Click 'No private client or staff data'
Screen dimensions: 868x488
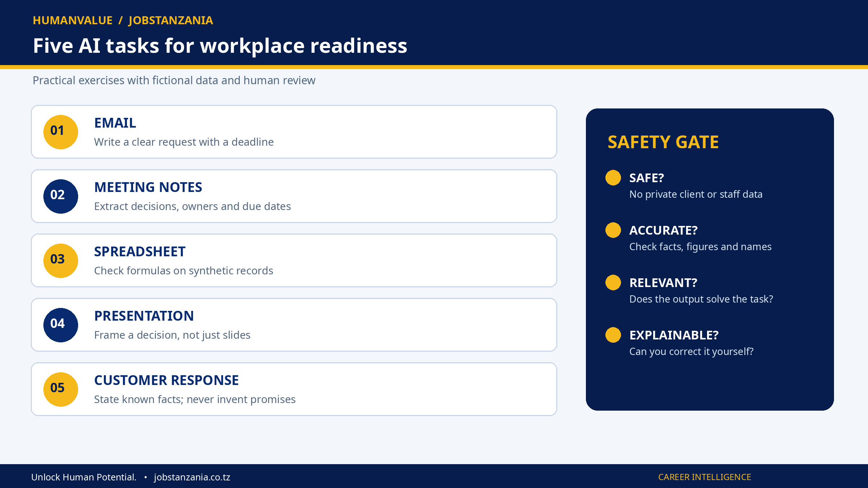pos(696,194)
